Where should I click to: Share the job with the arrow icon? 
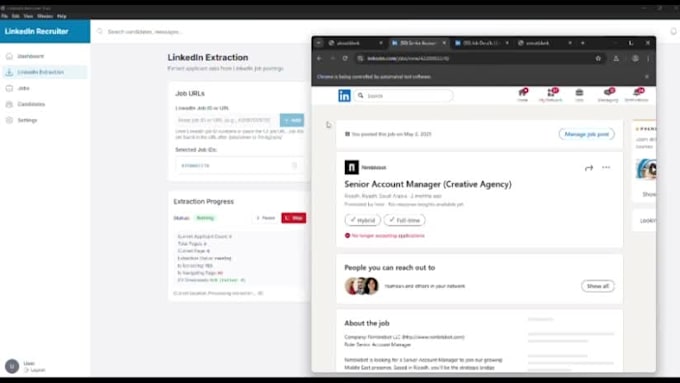point(588,168)
